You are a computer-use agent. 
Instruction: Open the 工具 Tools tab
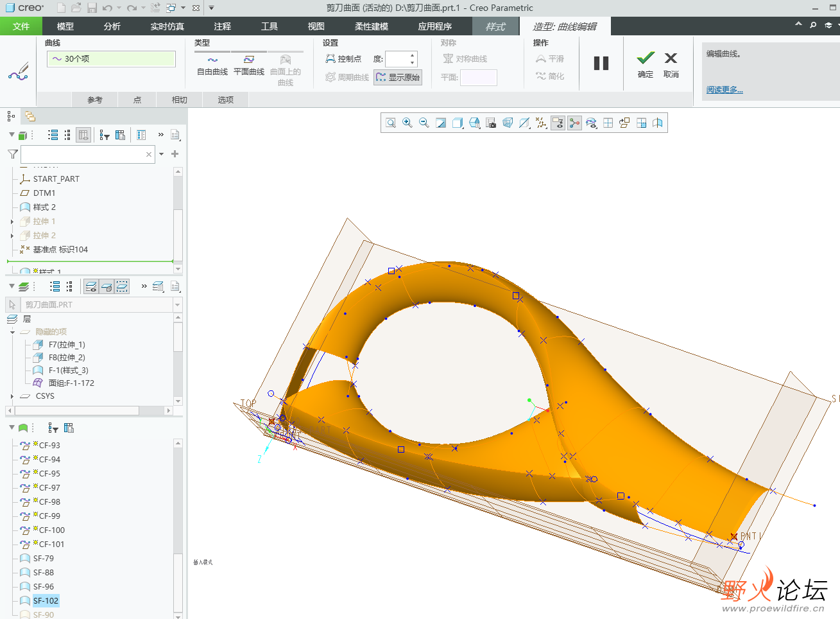[x=270, y=26]
